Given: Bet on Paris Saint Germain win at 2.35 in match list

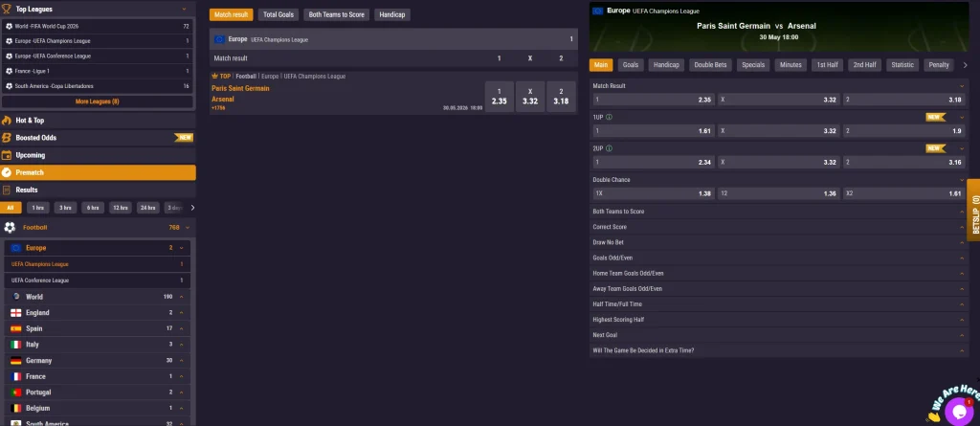Looking at the screenshot, I should point(500,97).
